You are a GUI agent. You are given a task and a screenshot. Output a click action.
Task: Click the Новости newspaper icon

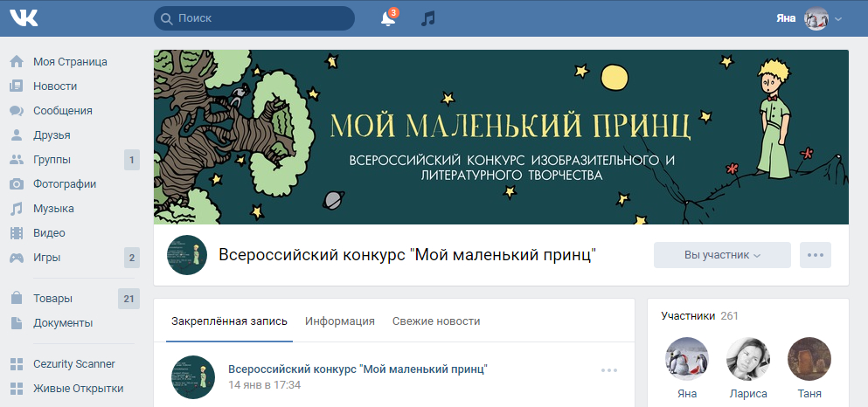click(x=17, y=86)
